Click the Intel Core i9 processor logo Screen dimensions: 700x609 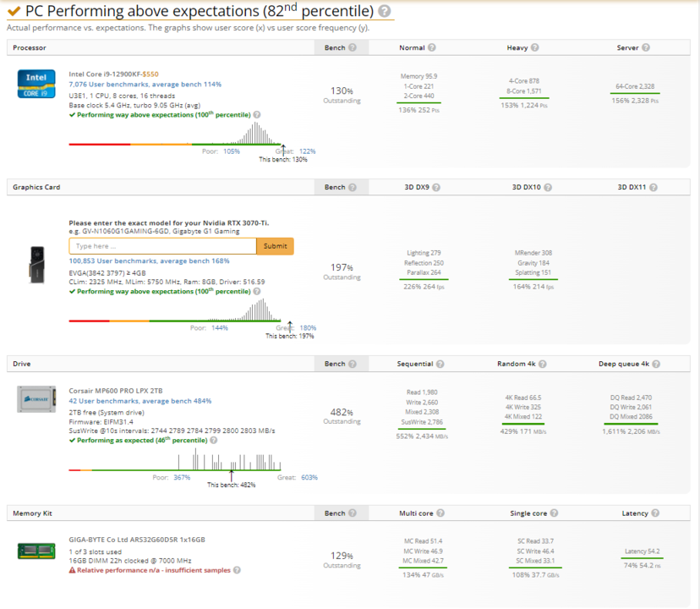coord(36,85)
